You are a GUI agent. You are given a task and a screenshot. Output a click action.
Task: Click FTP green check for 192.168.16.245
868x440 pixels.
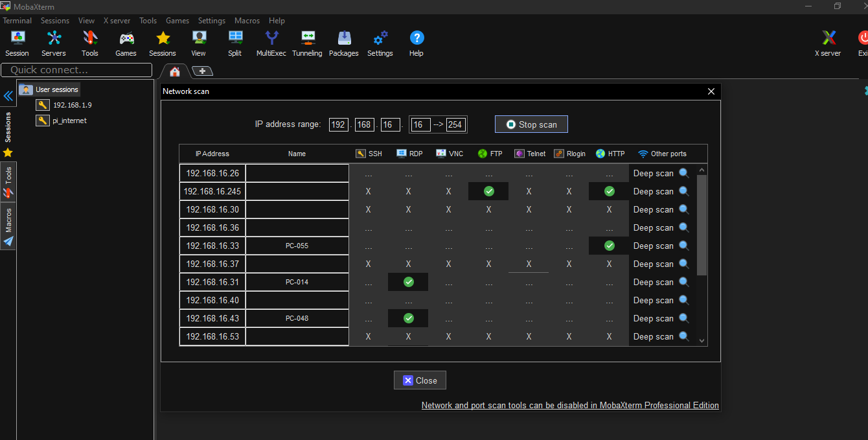[x=488, y=191]
